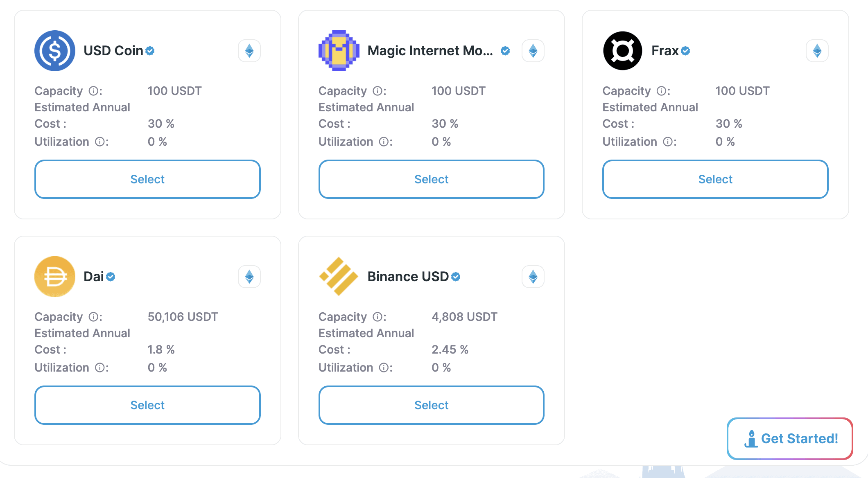Click Utilization info icon on Frax card
Viewport: 868px width, 478px height.
coord(667,142)
